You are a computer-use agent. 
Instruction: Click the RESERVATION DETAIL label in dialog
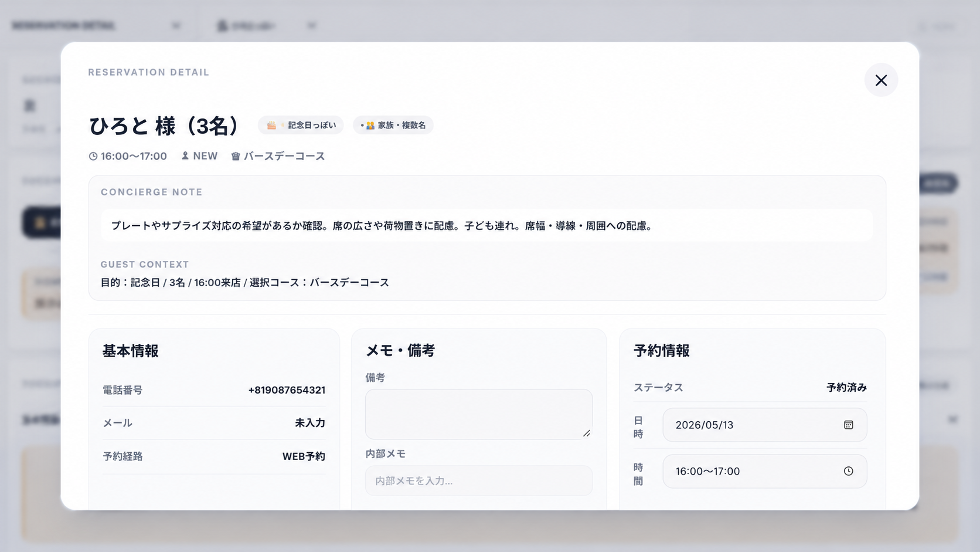coord(149,72)
